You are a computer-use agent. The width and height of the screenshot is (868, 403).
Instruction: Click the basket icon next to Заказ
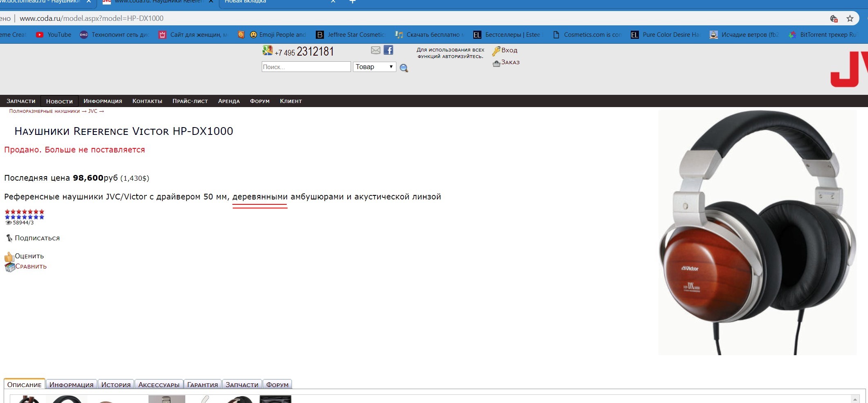coord(496,63)
